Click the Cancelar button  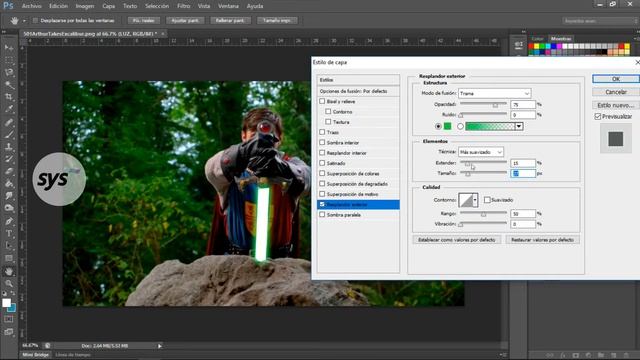616,92
